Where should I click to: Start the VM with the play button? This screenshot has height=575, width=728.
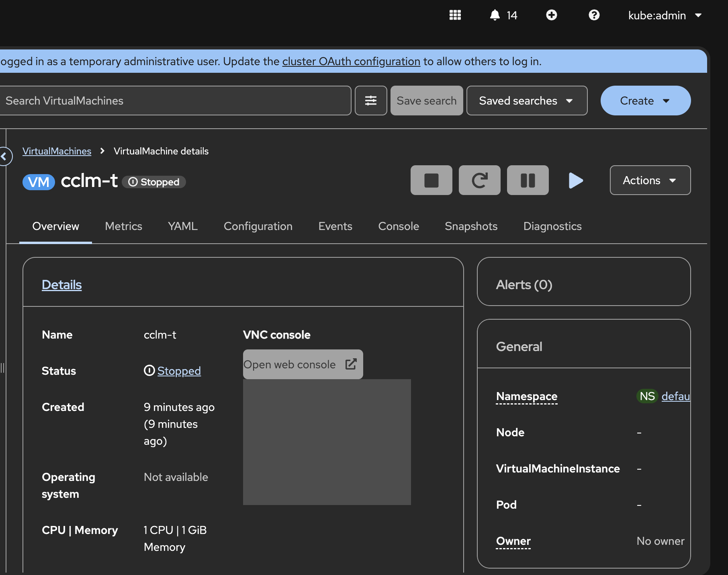576,180
